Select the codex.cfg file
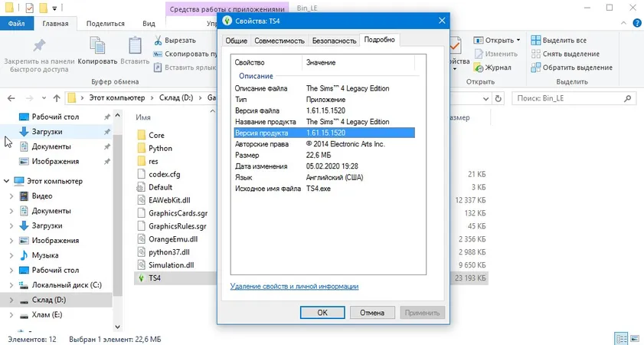 pyautogui.click(x=165, y=174)
